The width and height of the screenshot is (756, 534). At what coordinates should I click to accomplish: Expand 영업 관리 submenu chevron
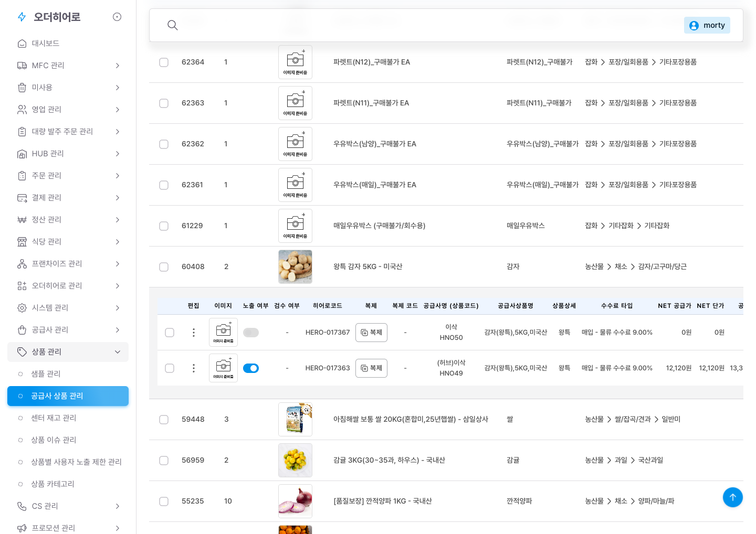118,110
